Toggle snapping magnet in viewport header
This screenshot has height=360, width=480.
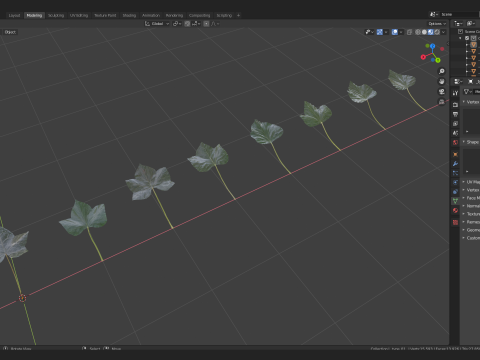click(x=187, y=24)
